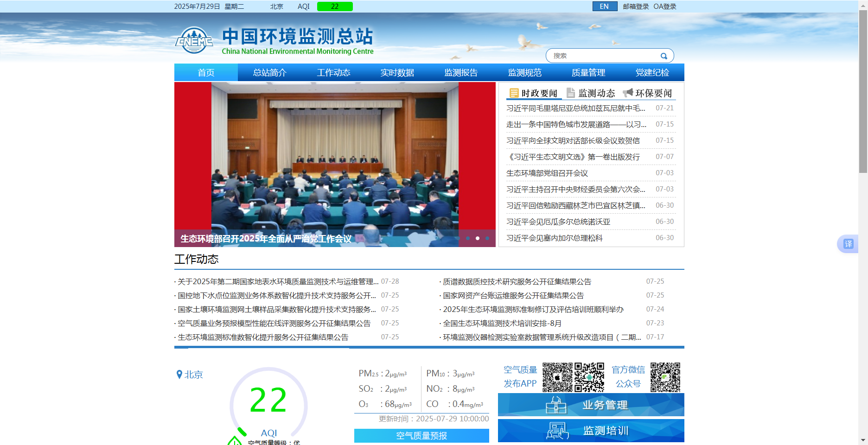Click into the 搜索 search field
The height and width of the screenshot is (445, 868).
pyautogui.click(x=603, y=56)
